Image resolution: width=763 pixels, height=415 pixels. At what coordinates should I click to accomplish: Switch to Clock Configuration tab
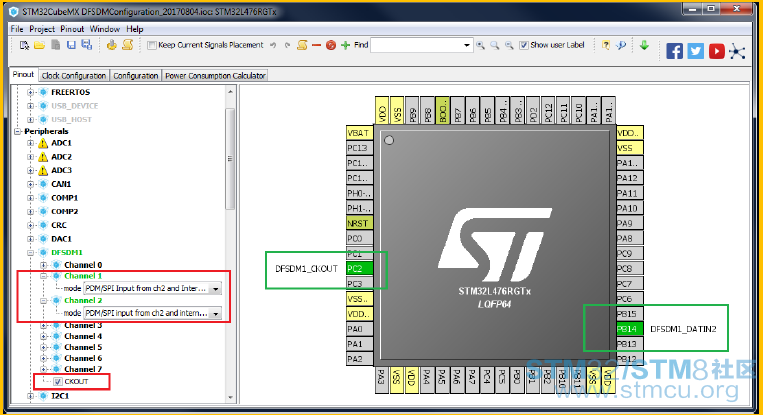pos(73,75)
